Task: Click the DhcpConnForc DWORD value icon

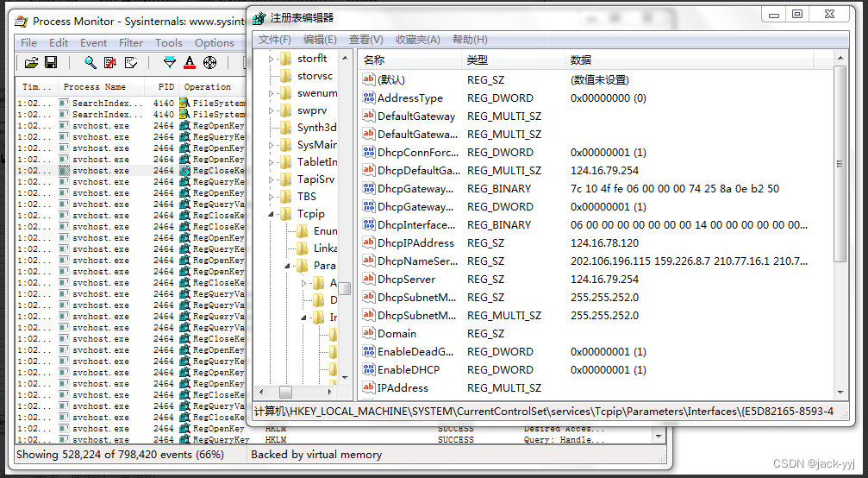Action: tap(369, 153)
